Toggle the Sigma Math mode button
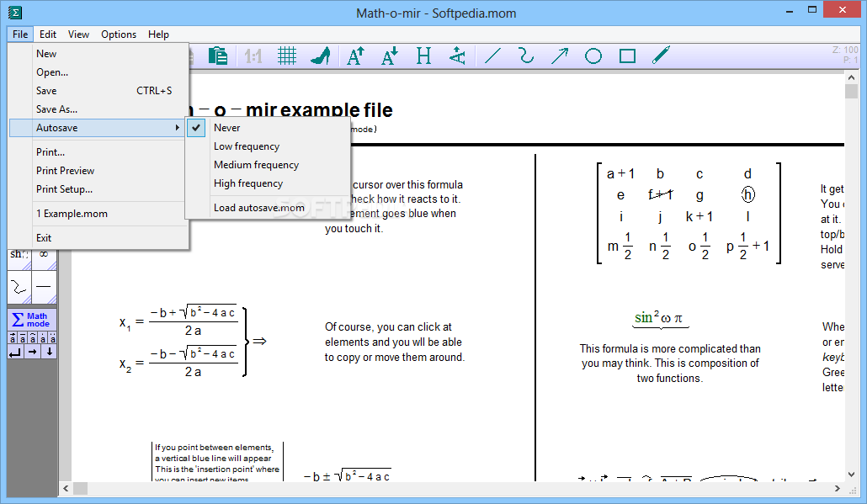 tap(32, 320)
